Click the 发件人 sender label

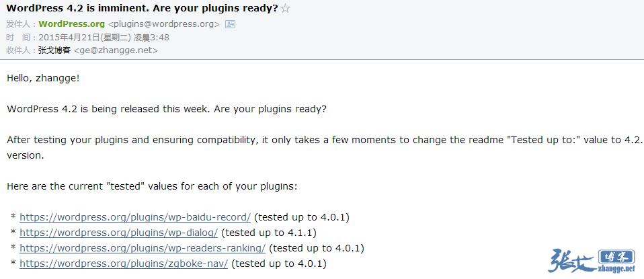(19, 24)
